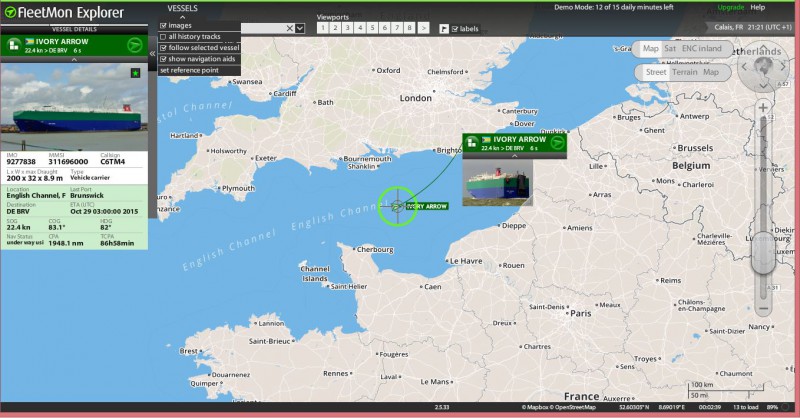Click the London city label on map

415,98
